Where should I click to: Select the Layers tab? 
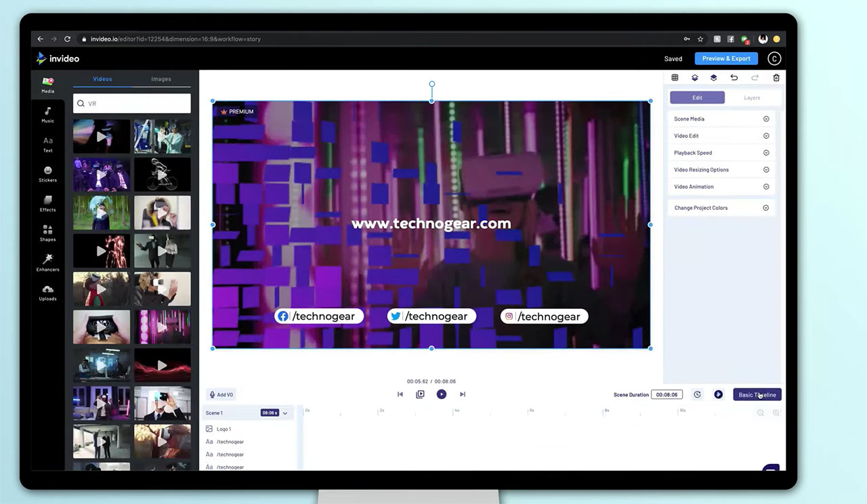pyautogui.click(x=752, y=98)
